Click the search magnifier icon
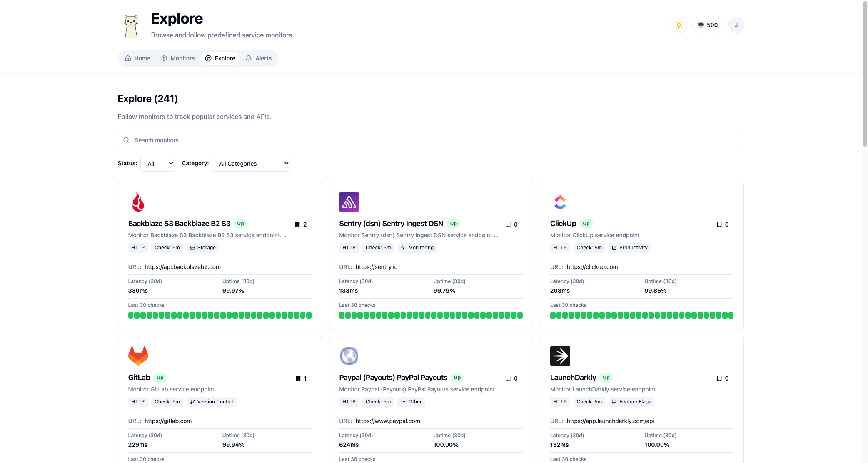Image resolution: width=868 pixels, height=463 pixels. (126, 140)
